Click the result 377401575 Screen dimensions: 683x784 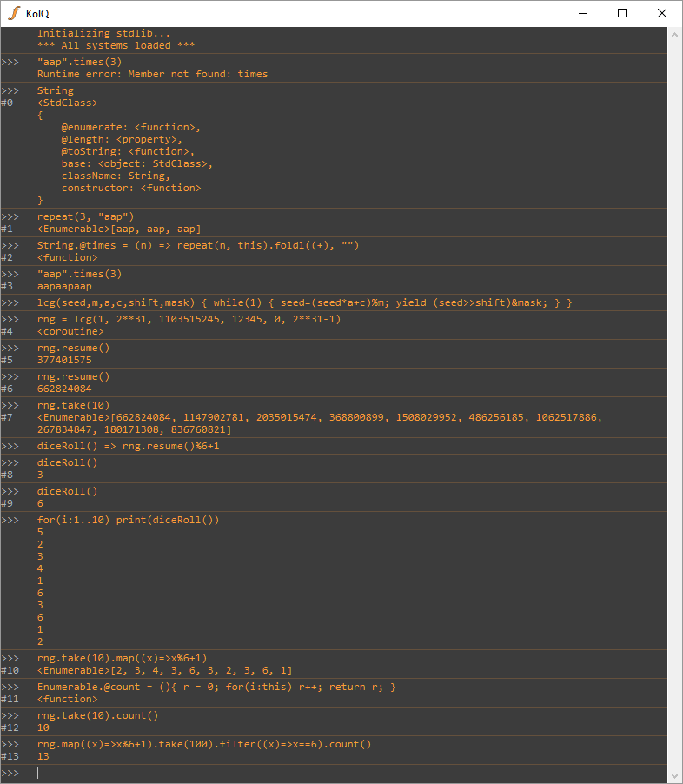(64, 360)
